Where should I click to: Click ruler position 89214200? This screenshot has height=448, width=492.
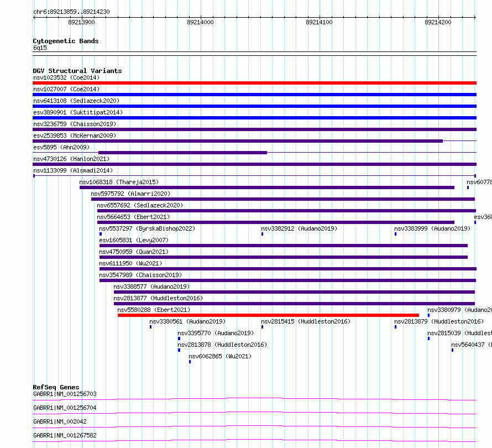[438, 22]
